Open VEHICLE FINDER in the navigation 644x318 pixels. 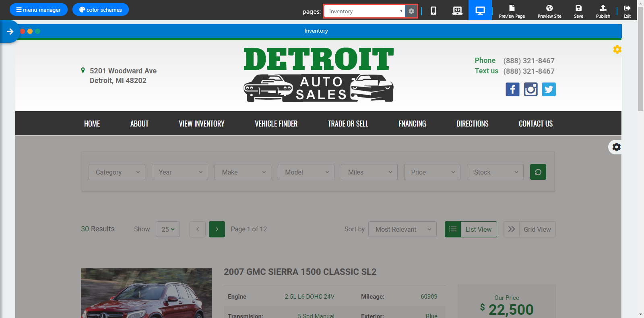276,124
